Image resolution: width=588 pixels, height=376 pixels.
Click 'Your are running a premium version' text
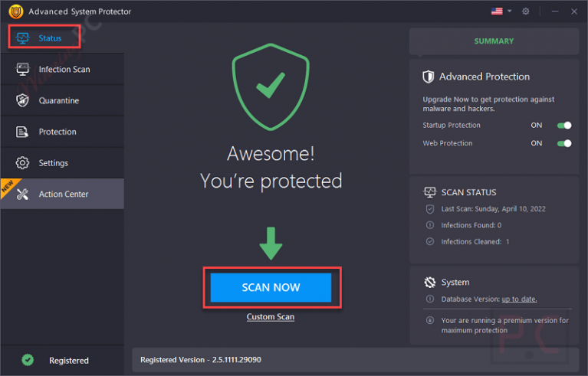click(x=504, y=325)
